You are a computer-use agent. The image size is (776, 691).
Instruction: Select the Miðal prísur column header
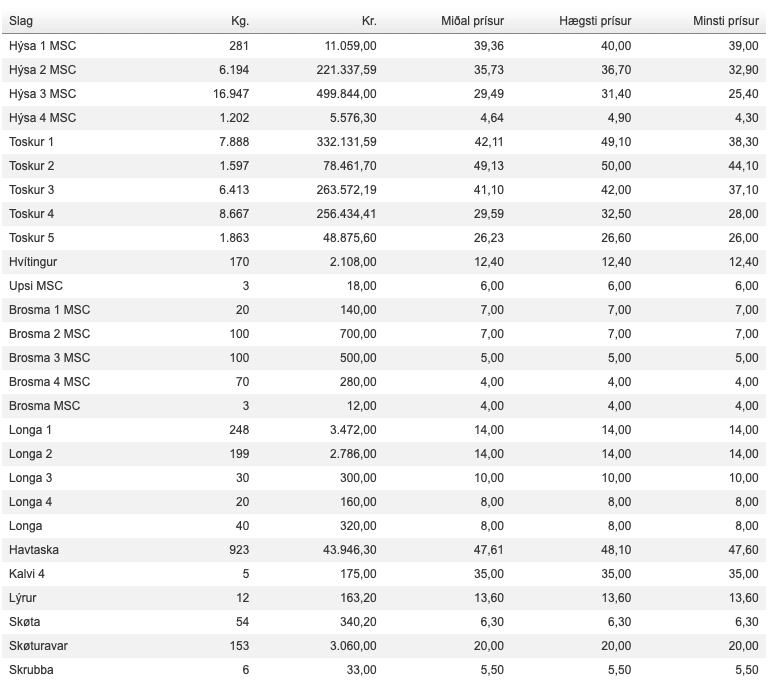(x=472, y=21)
